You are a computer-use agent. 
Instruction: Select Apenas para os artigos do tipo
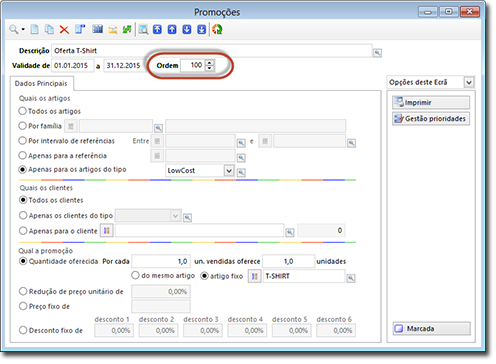point(22,170)
